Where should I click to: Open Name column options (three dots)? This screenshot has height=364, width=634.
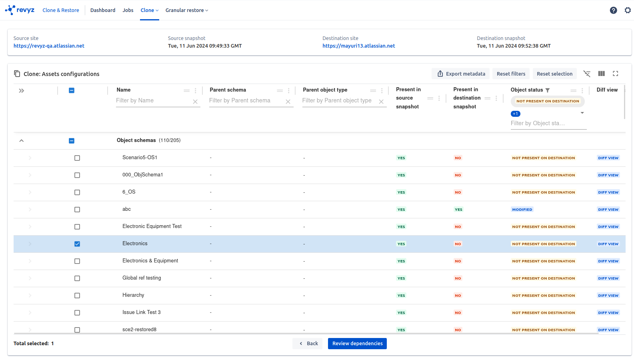point(196,91)
